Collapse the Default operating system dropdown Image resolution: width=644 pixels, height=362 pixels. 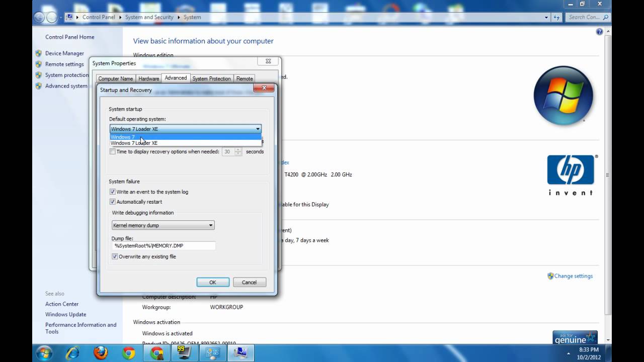(x=258, y=129)
